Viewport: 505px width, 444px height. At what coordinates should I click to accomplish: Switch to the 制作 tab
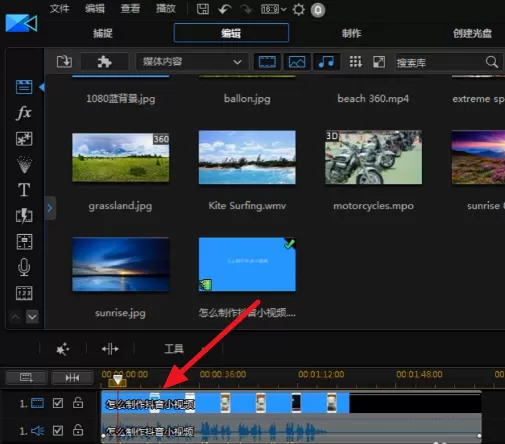pyautogui.click(x=351, y=33)
